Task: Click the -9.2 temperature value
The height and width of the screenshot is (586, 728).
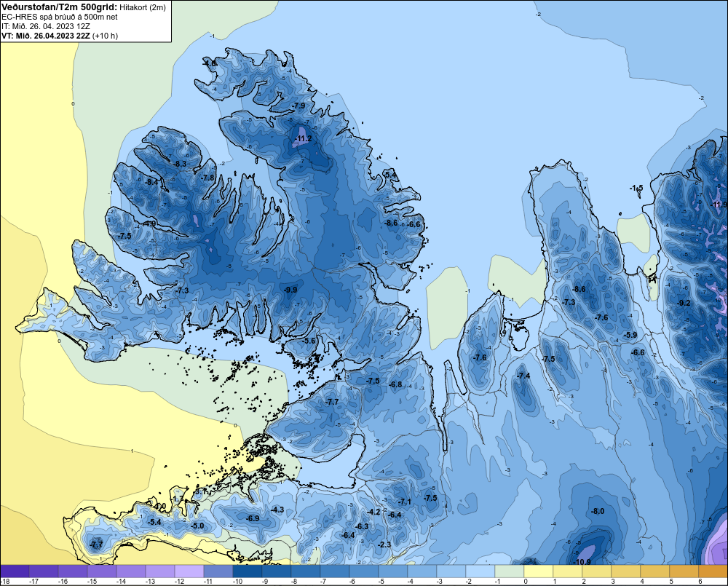Action: (684, 304)
